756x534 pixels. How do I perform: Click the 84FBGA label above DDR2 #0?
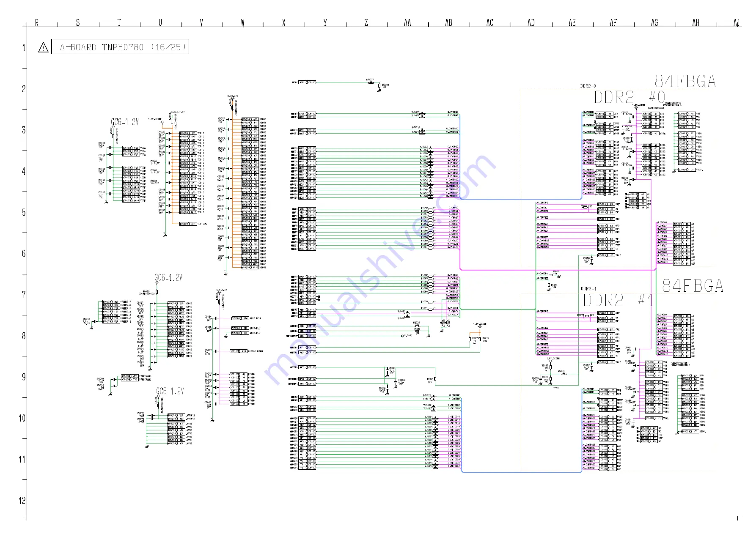coord(685,81)
